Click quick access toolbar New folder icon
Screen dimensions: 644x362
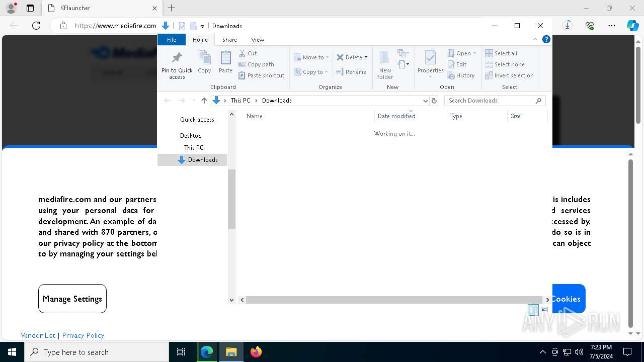[x=193, y=26]
